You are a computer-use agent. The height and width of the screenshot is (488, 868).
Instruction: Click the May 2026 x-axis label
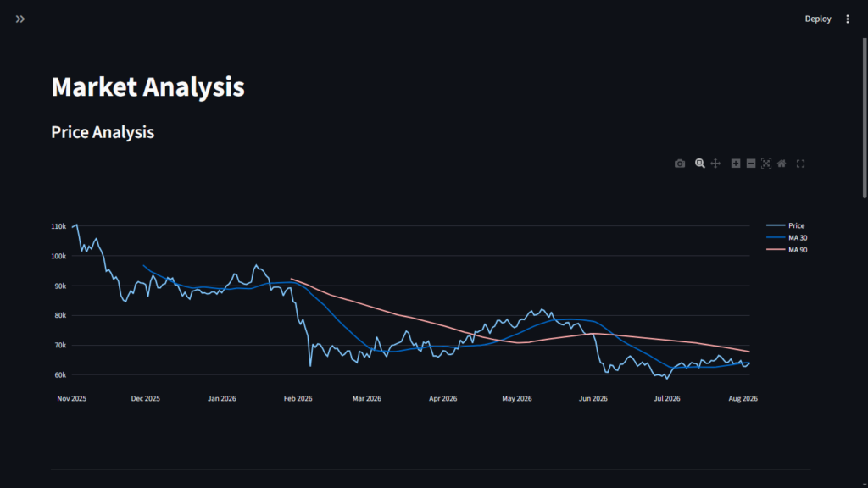pos(517,398)
